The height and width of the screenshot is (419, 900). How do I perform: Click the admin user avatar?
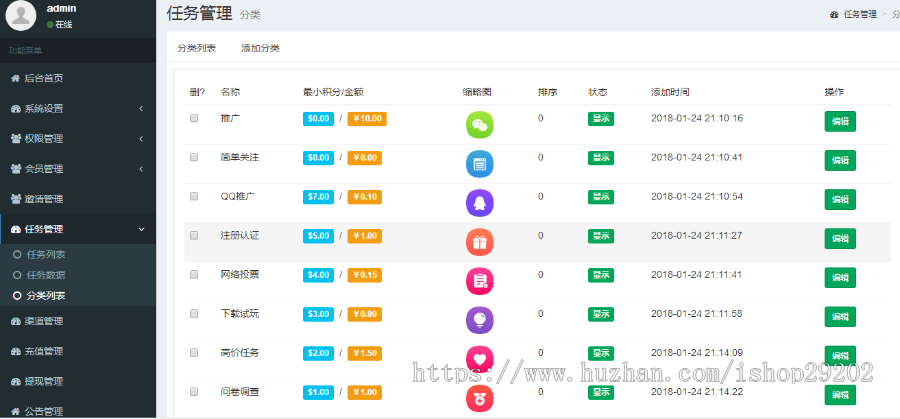[20, 15]
